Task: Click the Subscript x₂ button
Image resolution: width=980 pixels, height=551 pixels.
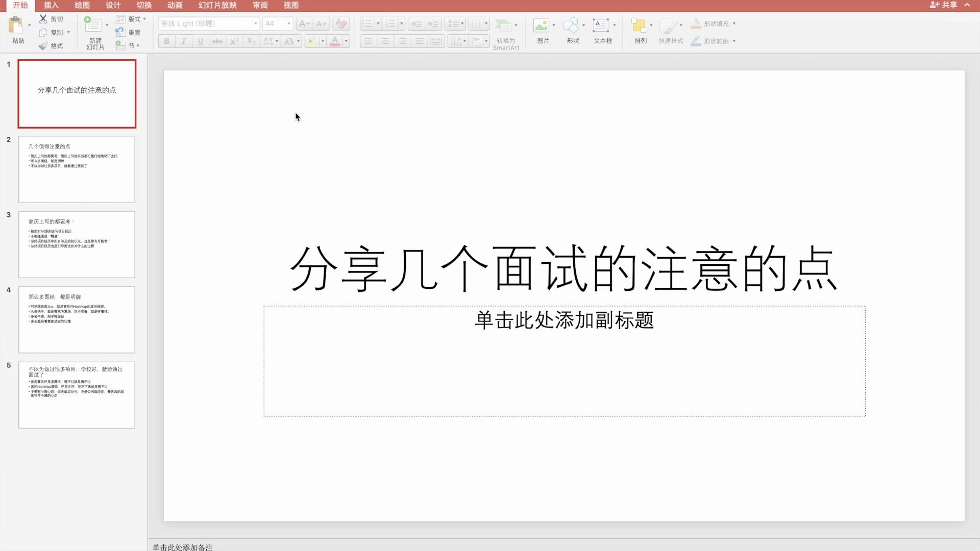Action: point(252,41)
